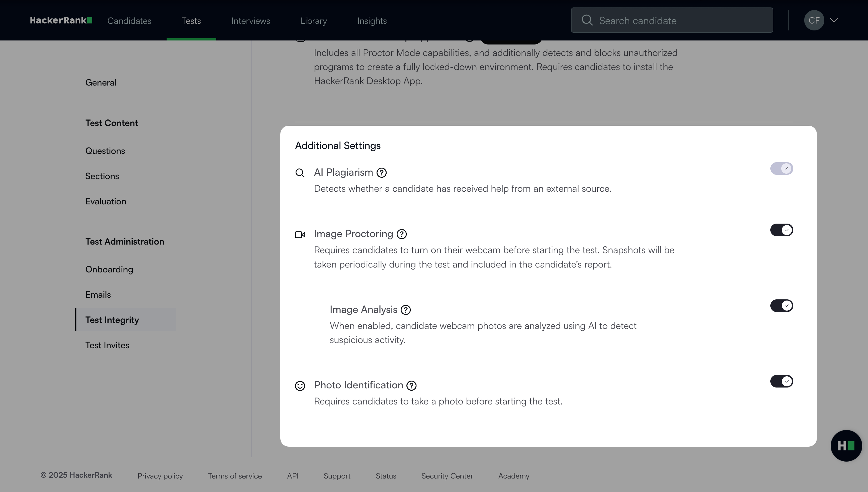Click the AI Plagiarism help question mark icon

point(381,173)
